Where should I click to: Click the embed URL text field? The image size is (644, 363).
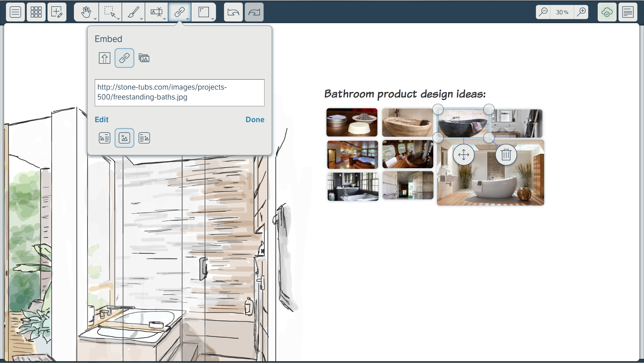pyautogui.click(x=179, y=93)
